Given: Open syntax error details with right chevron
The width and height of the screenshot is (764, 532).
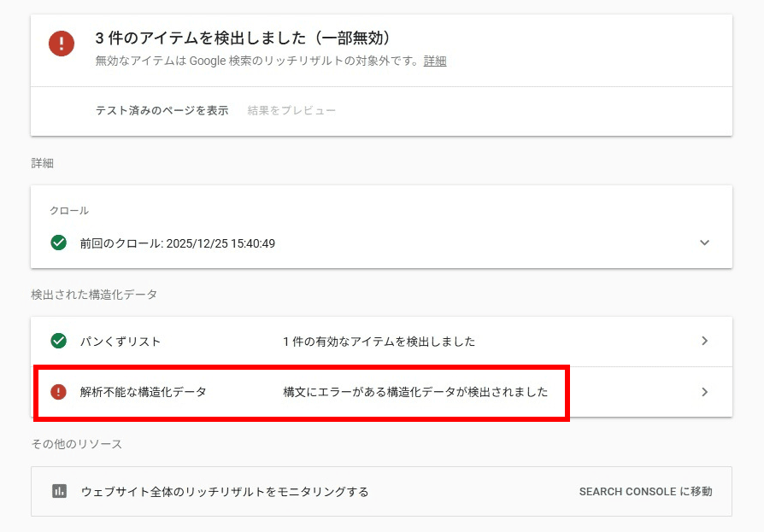Looking at the screenshot, I should tap(704, 393).
